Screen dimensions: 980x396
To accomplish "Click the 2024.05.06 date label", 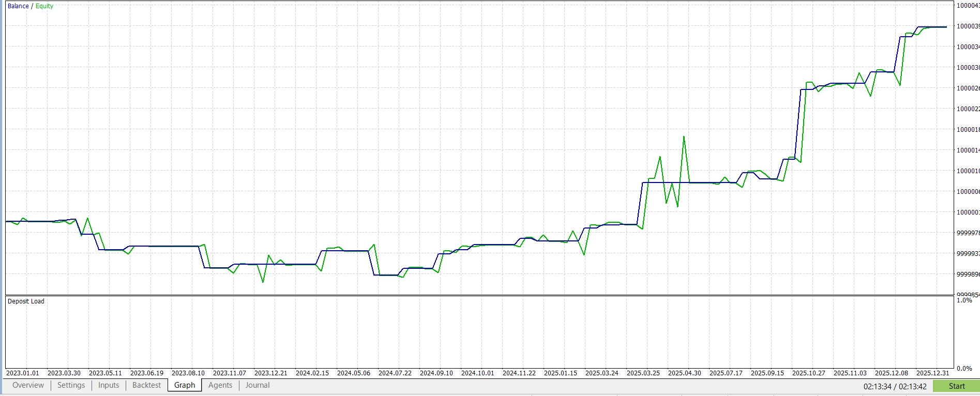I will 354,373.
